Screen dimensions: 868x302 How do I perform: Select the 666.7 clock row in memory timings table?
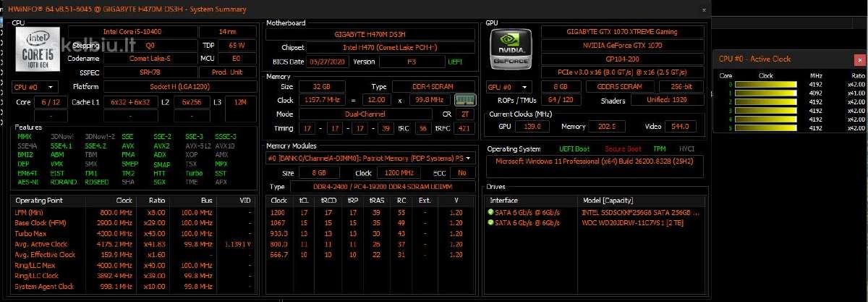click(x=370, y=254)
